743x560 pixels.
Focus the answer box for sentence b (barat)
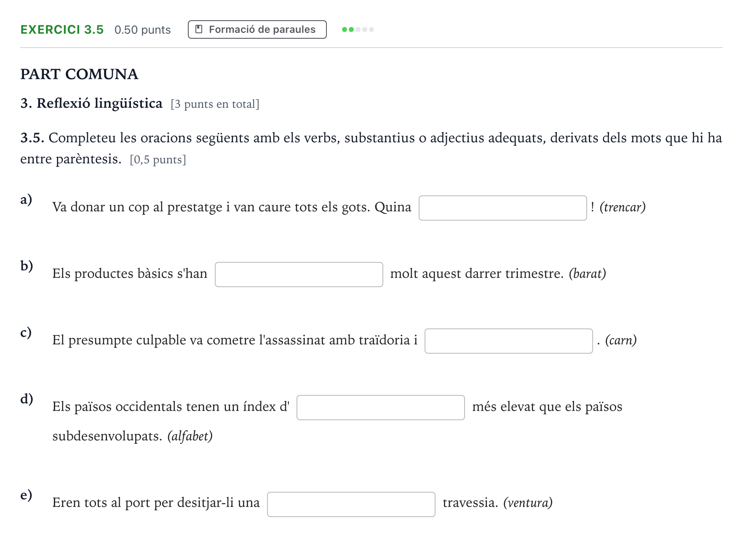(x=299, y=275)
